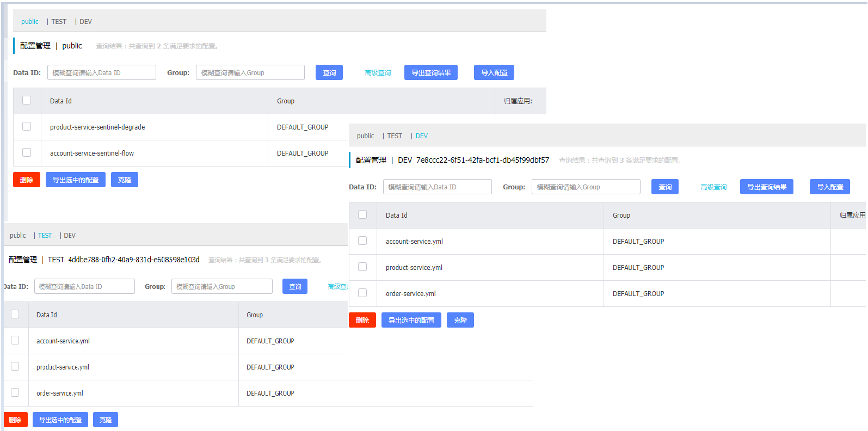The height and width of the screenshot is (431, 868).
Task: Tick the product-service-sentinel-degrade row checkbox
Action: [x=27, y=126]
